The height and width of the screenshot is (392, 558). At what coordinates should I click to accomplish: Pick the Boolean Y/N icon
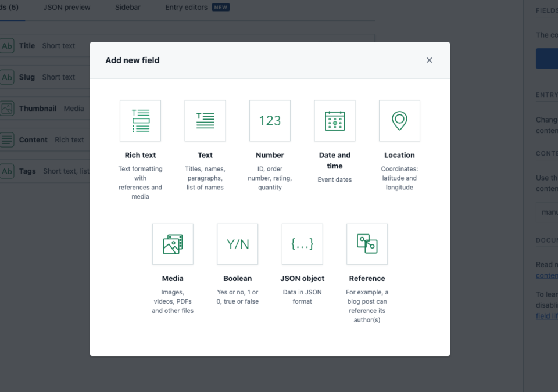click(237, 244)
